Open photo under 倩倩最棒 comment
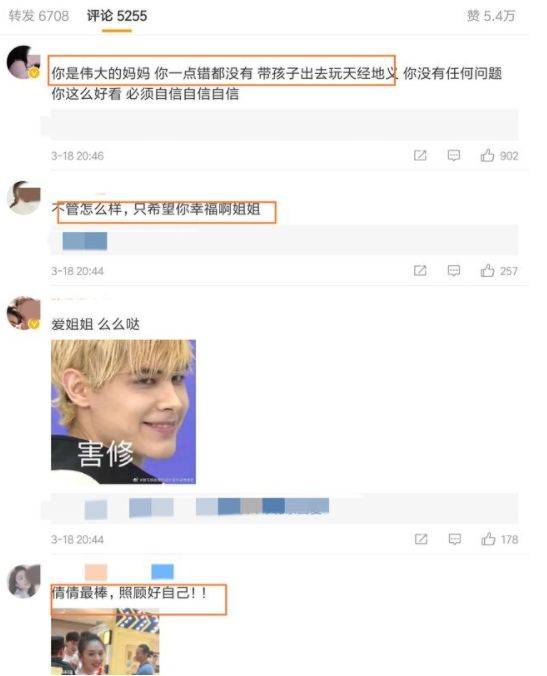547x676 pixels. (x=105, y=642)
